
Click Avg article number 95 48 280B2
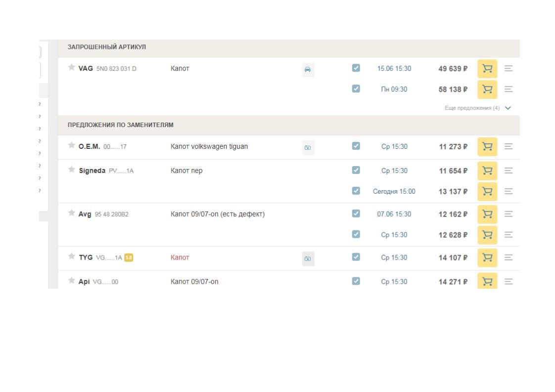111,215
